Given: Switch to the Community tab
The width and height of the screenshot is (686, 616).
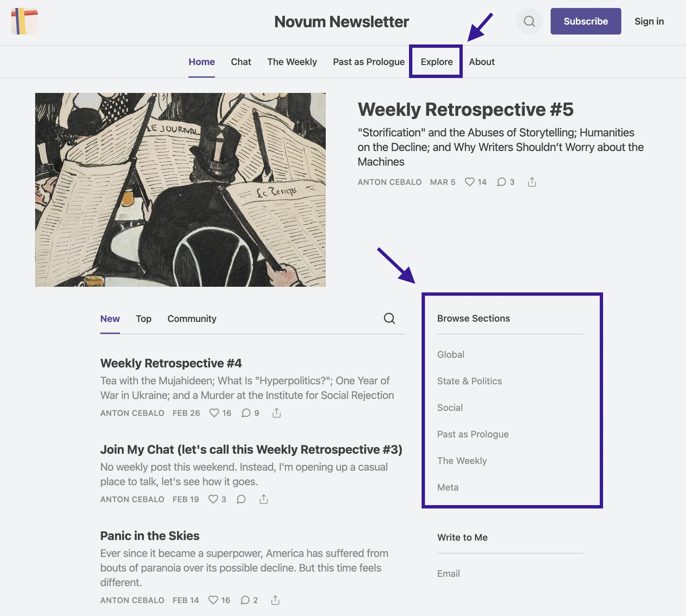Looking at the screenshot, I should (x=191, y=319).
